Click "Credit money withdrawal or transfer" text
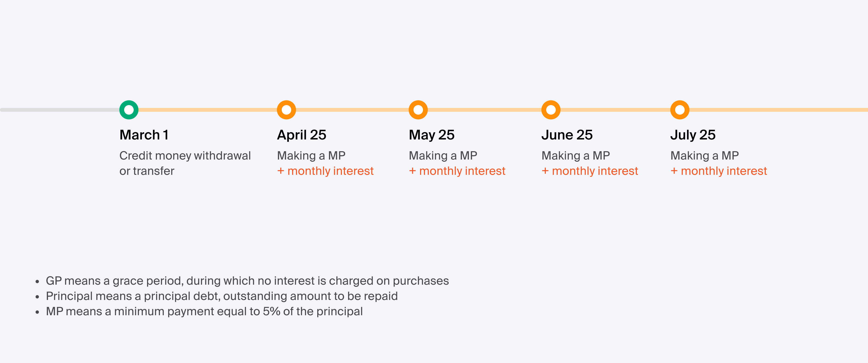 pyautogui.click(x=185, y=163)
